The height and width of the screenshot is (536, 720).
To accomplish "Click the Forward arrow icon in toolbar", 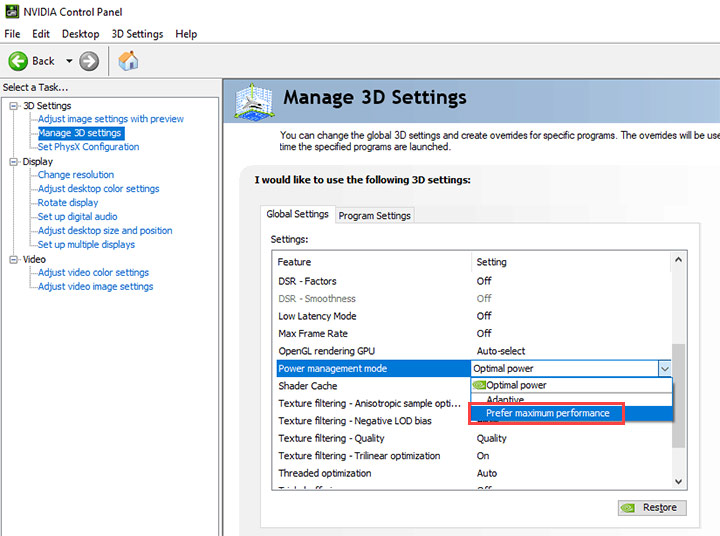I will 89,61.
